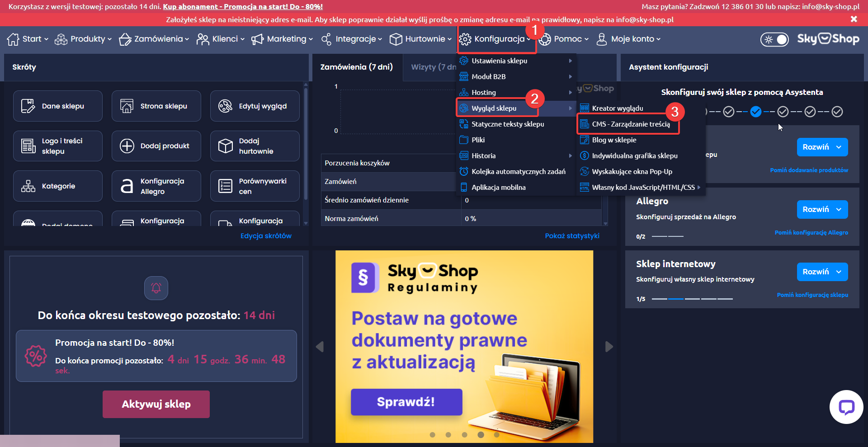
Task: Open Własny kod JavaScript/HTML/CSS entry
Action: tap(641, 187)
